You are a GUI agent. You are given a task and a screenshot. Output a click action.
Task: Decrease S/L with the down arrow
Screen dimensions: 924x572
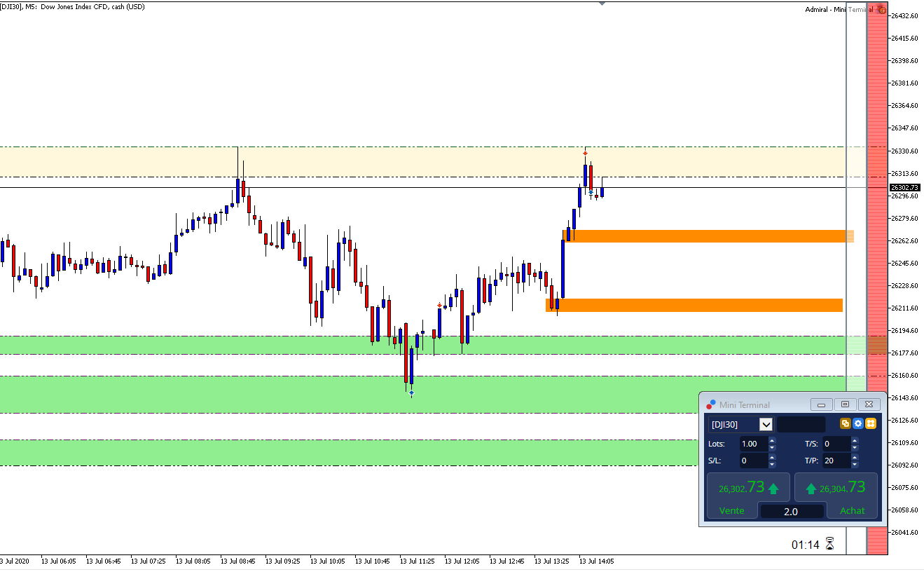pos(772,464)
